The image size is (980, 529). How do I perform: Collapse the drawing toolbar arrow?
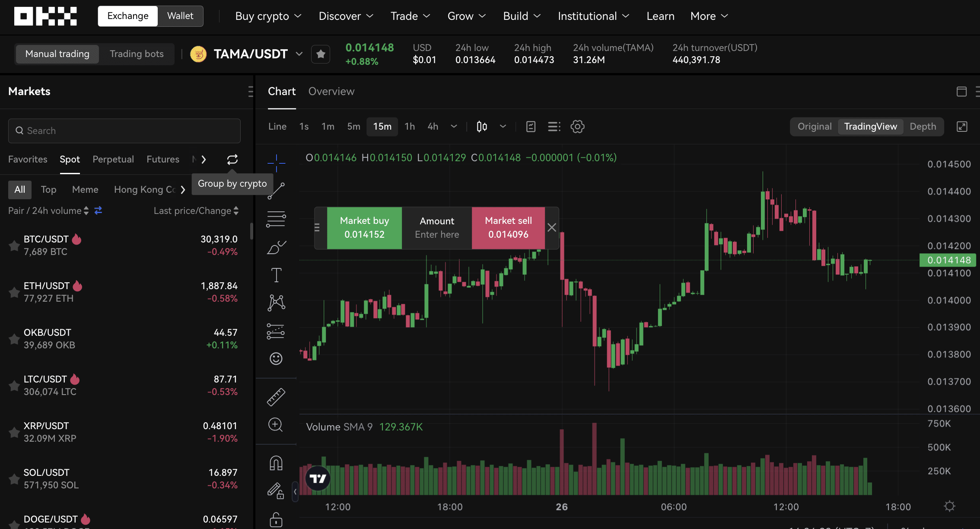[295, 491]
